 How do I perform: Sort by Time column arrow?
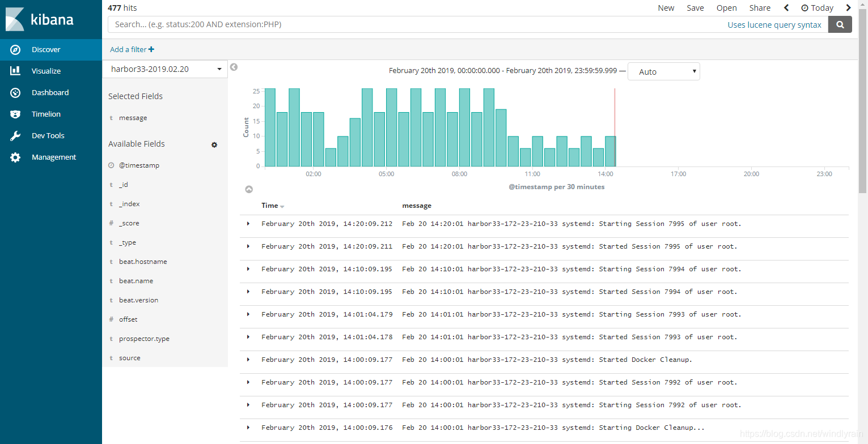[x=282, y=207]
